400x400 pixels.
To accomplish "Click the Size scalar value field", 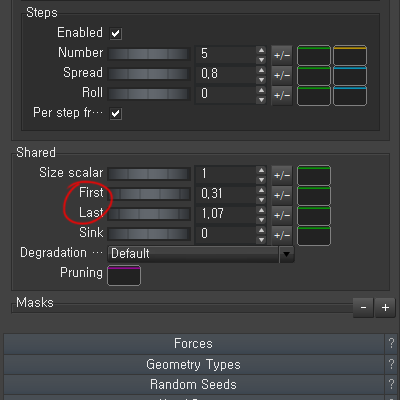I will [225, 174].
